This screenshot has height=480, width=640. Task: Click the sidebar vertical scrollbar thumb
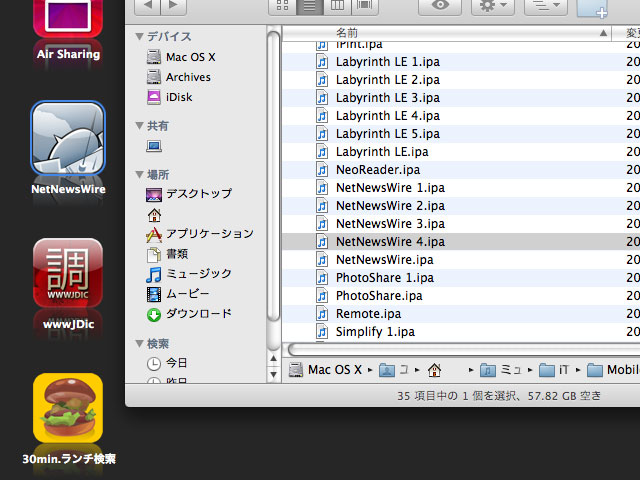pos(273,177)
